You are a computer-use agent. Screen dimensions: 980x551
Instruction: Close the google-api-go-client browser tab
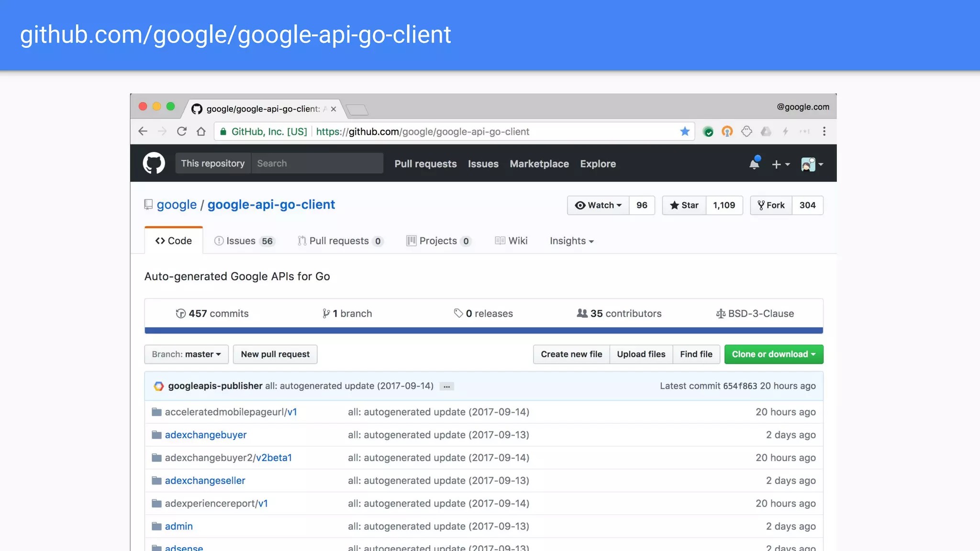tap(334, 109)
